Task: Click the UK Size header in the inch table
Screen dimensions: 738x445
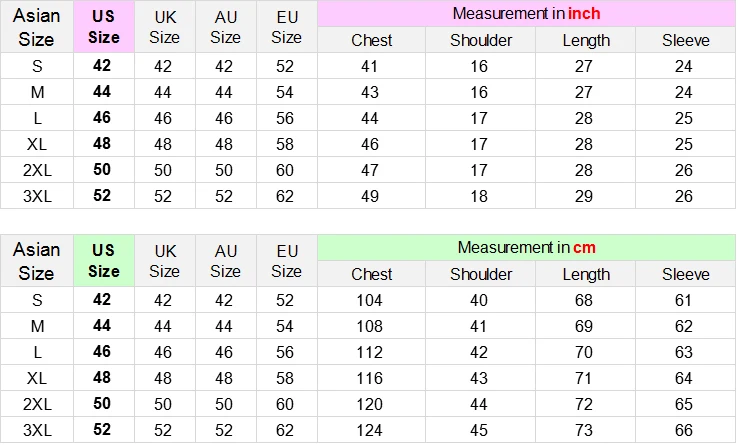Action: (x=165, y=26)
